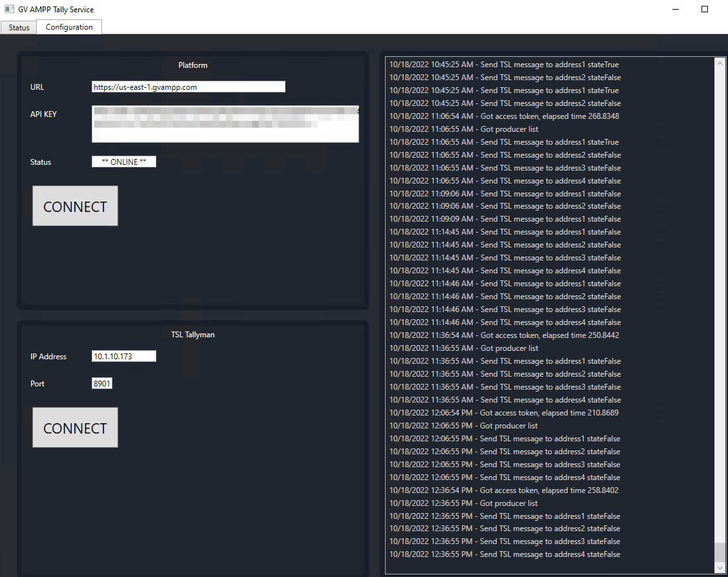
Task: Maximize the GV AMPP Tally Service window
Action: point(704,9)
